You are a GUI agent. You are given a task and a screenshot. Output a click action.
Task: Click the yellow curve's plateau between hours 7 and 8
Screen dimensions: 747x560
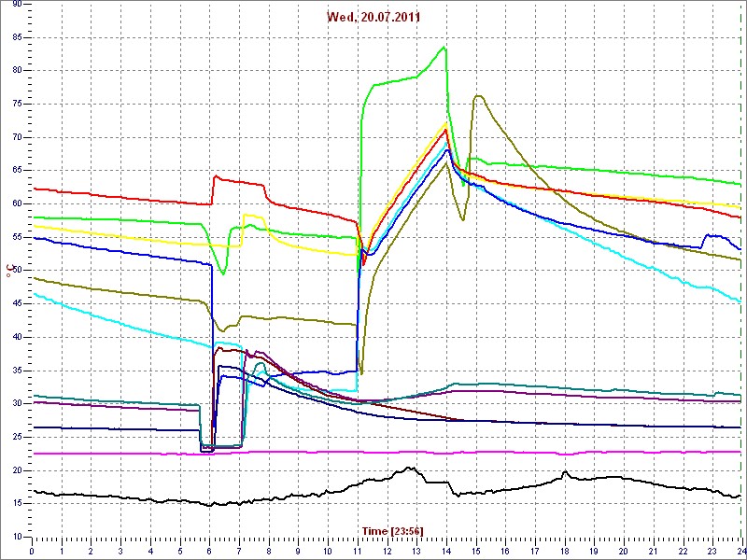(252, 216)
